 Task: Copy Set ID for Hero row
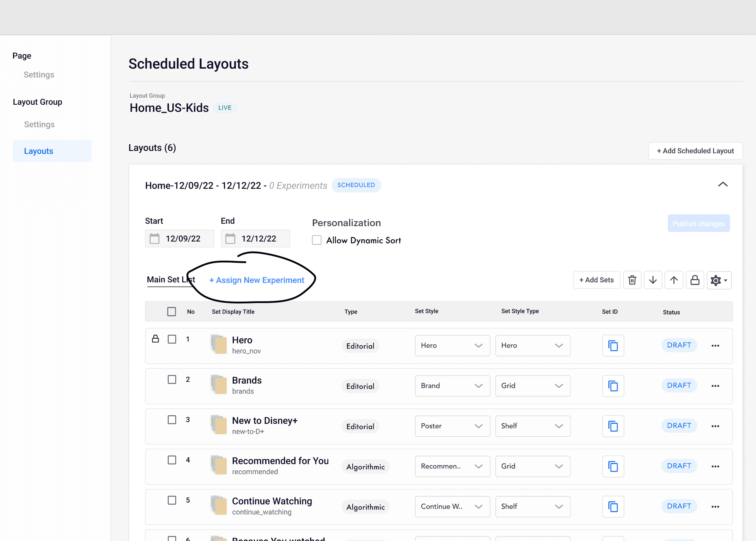pos(613,346)
